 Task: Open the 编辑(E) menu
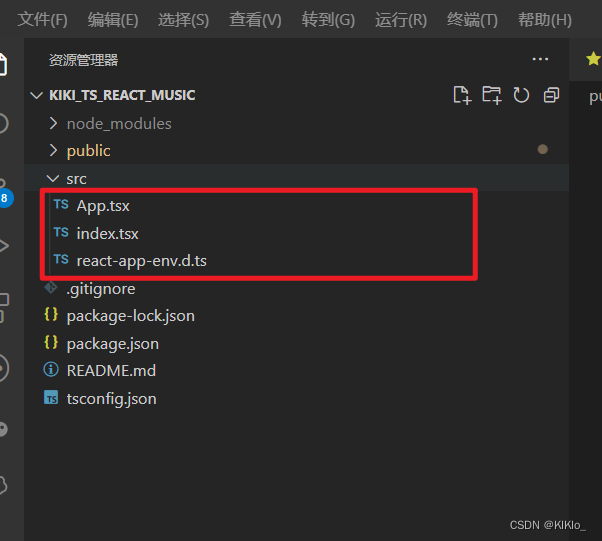(x=113, y=19)
